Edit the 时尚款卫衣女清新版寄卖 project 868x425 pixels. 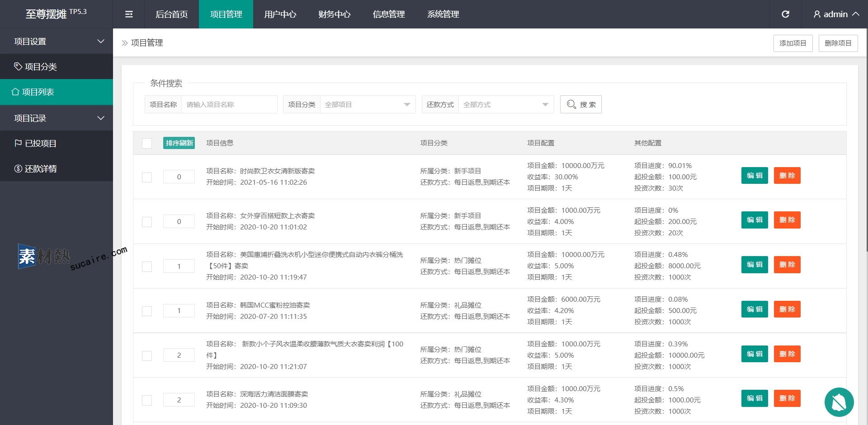[755, 176]
